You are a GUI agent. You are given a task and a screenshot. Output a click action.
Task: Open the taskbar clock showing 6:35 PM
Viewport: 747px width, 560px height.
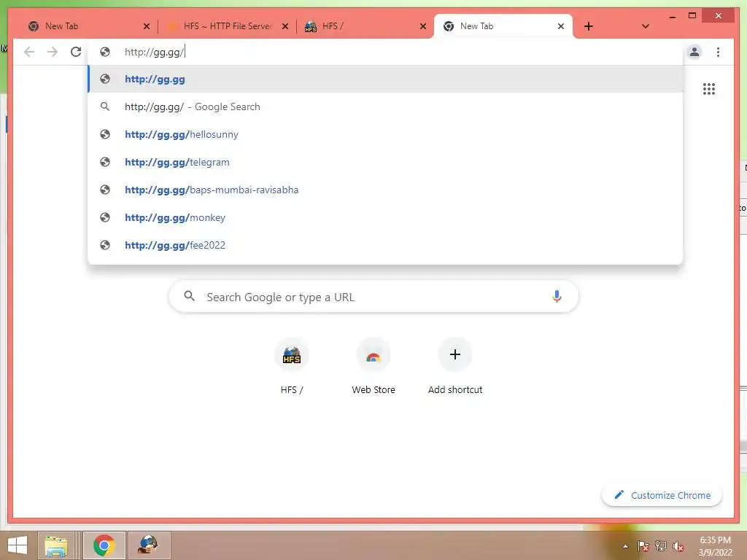(715, 545)
